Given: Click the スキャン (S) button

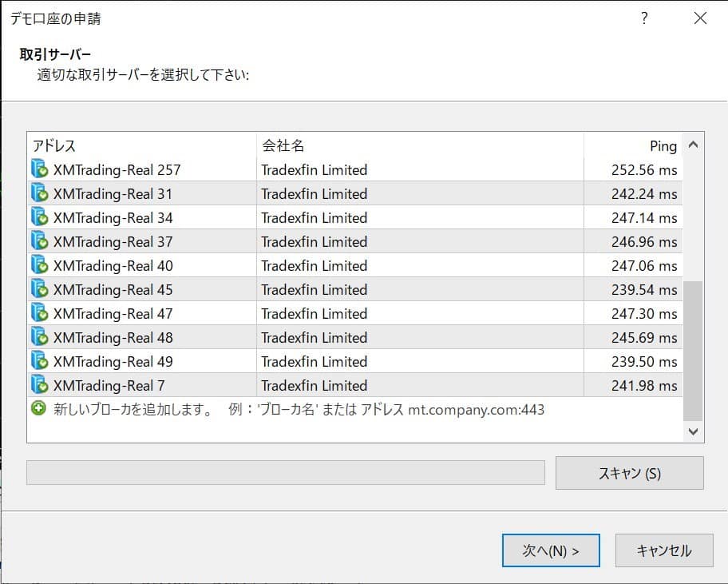Looking at the screenshot, I should (x=630, y=473).
